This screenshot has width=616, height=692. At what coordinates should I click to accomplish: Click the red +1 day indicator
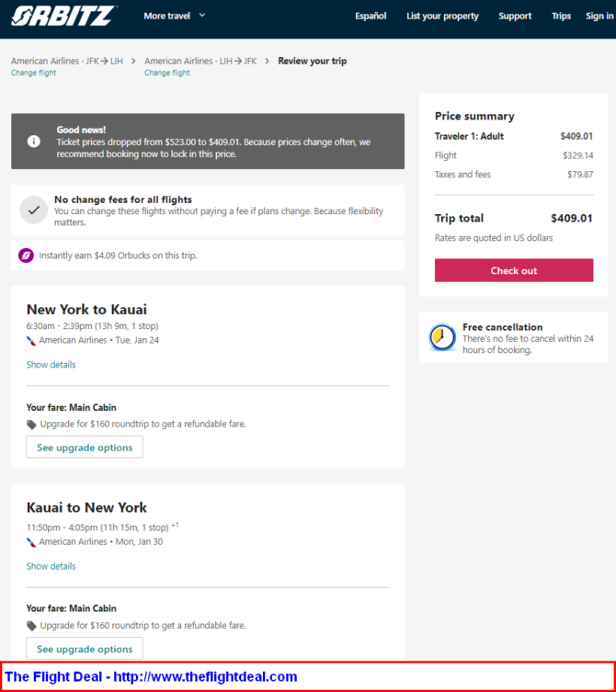click(x=175, y=525)
